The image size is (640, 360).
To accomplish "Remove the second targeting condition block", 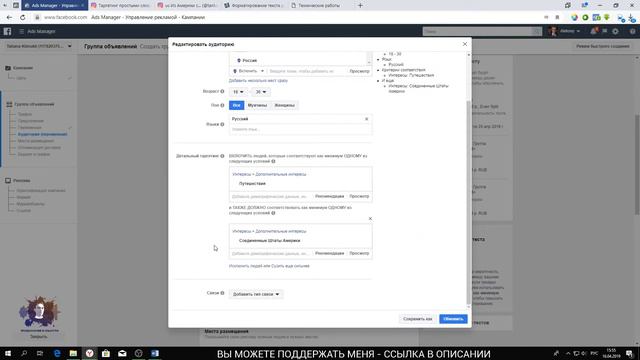I will (x=370, y=219).
